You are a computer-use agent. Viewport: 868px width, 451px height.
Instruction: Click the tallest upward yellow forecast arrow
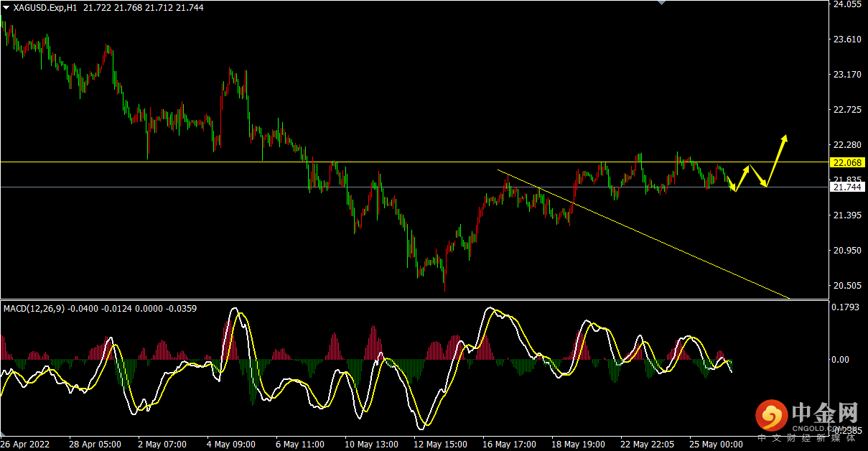pos(777,159)
